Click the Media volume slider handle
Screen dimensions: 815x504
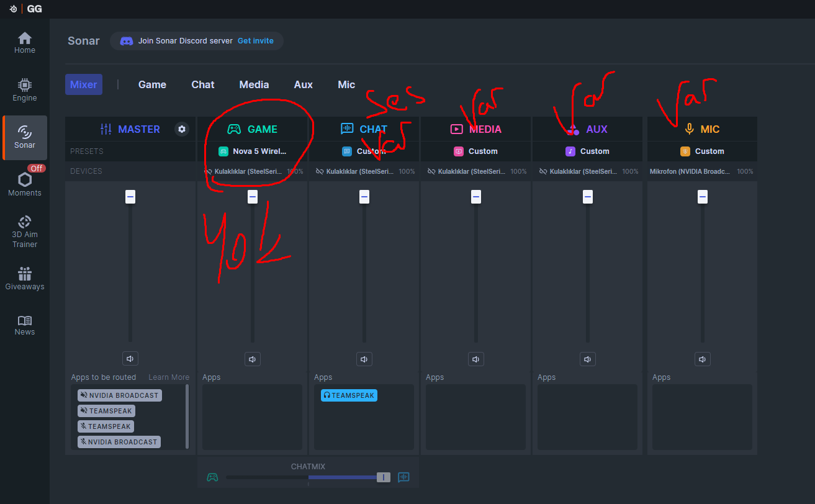476,197
